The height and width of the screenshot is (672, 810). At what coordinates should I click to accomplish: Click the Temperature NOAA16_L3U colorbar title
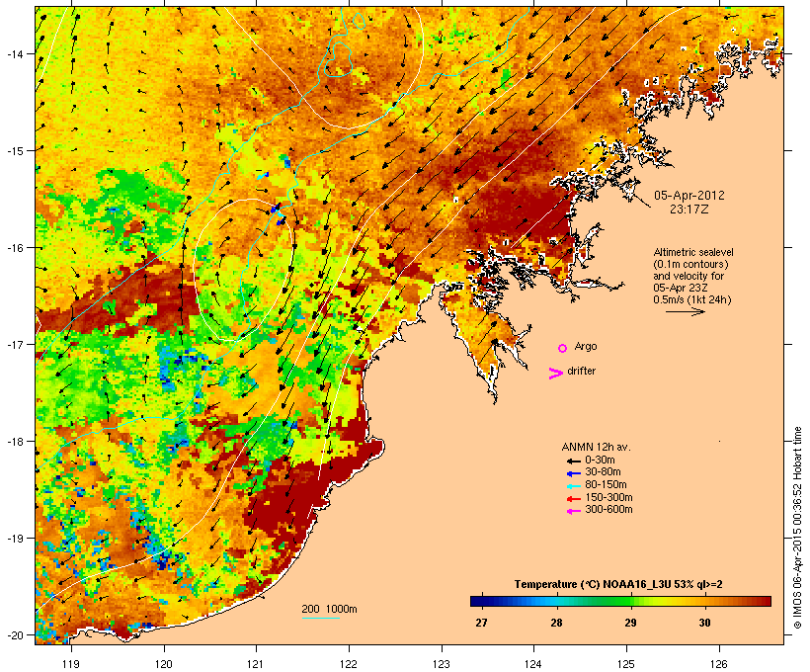click(618, 585)
